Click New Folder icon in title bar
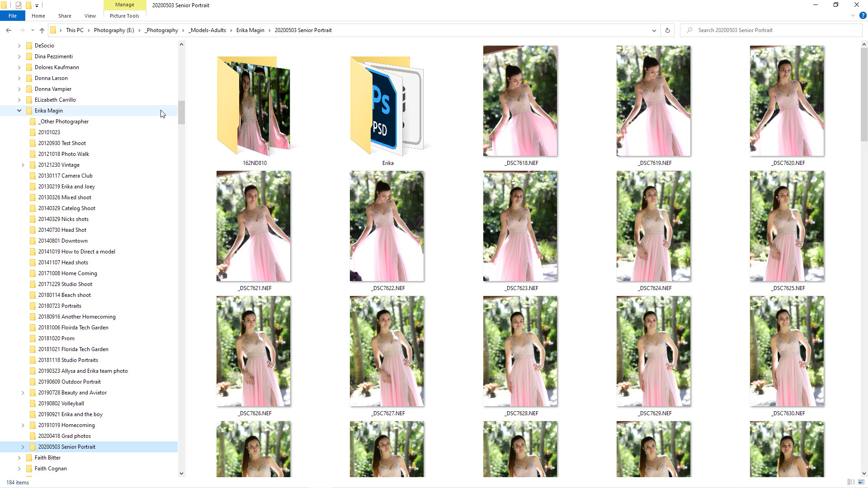Viewport: 868px width, 488px height. click(28, 5)
